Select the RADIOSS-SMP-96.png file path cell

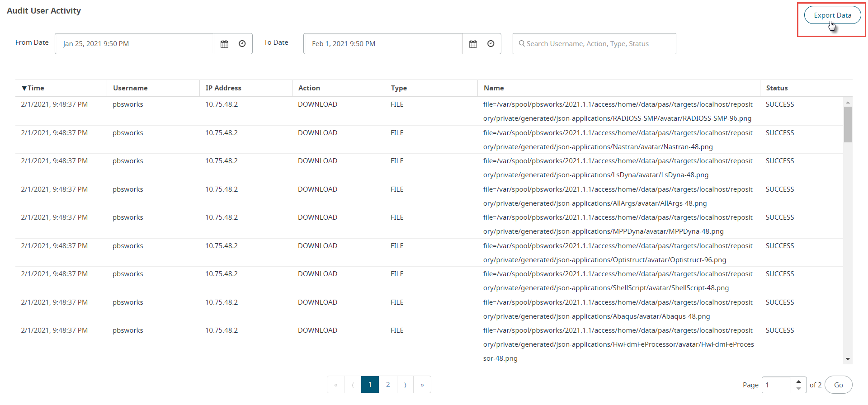click(x=618, y=111)
